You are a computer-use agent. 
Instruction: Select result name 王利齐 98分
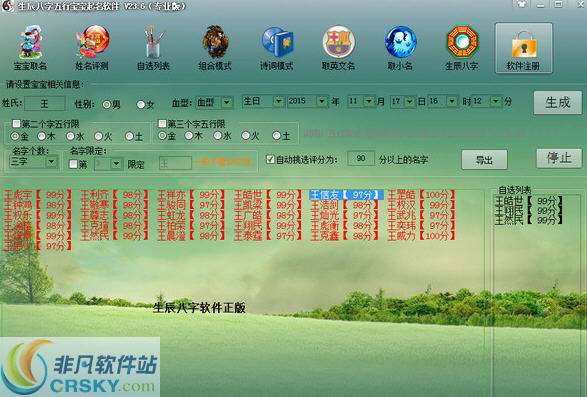click(x=114, y=195)
